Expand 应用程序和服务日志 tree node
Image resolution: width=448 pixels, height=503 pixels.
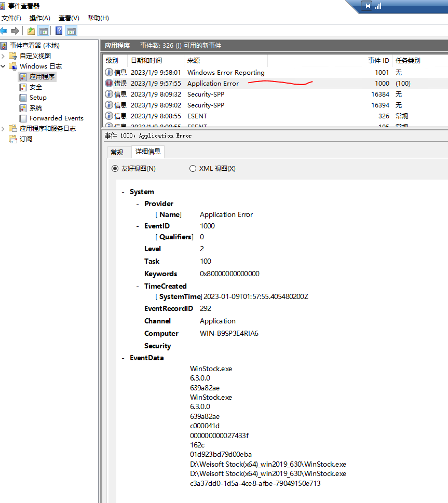(x=4, y=129)
